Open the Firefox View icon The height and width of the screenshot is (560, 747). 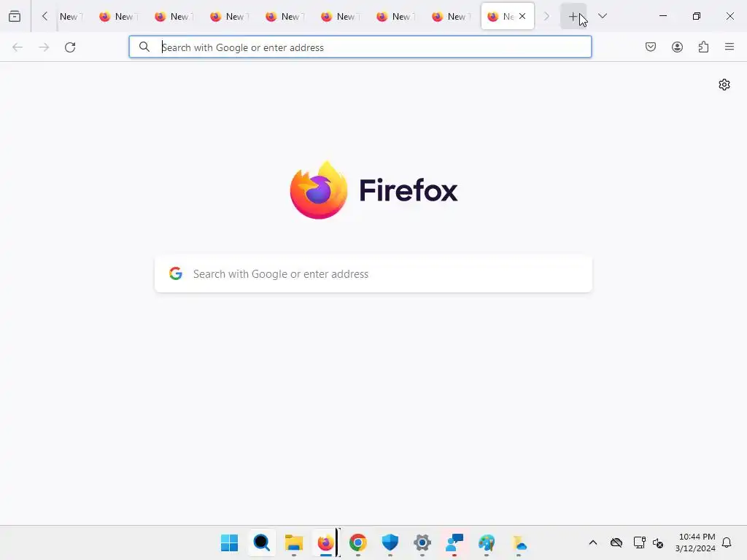[x=15, y=16]
